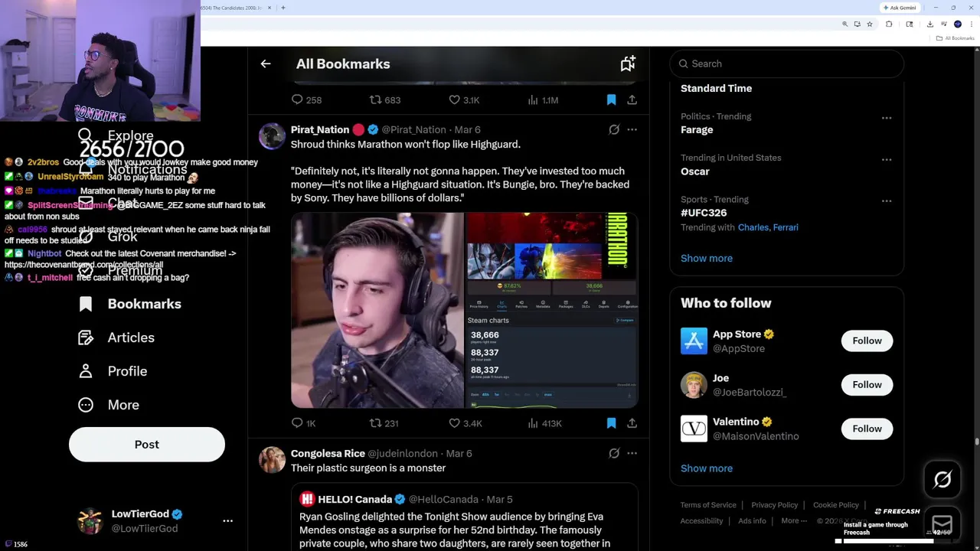Open the shroud streaming image

377,310
